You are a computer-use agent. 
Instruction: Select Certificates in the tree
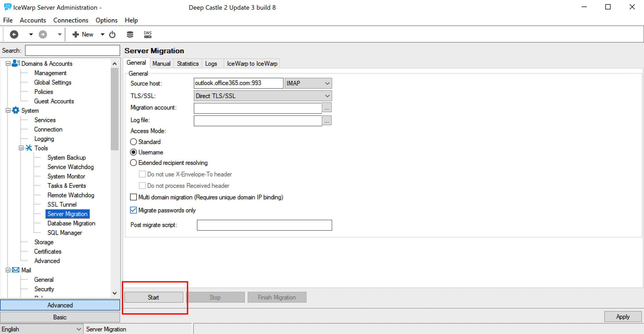click(x=48, y=251)
